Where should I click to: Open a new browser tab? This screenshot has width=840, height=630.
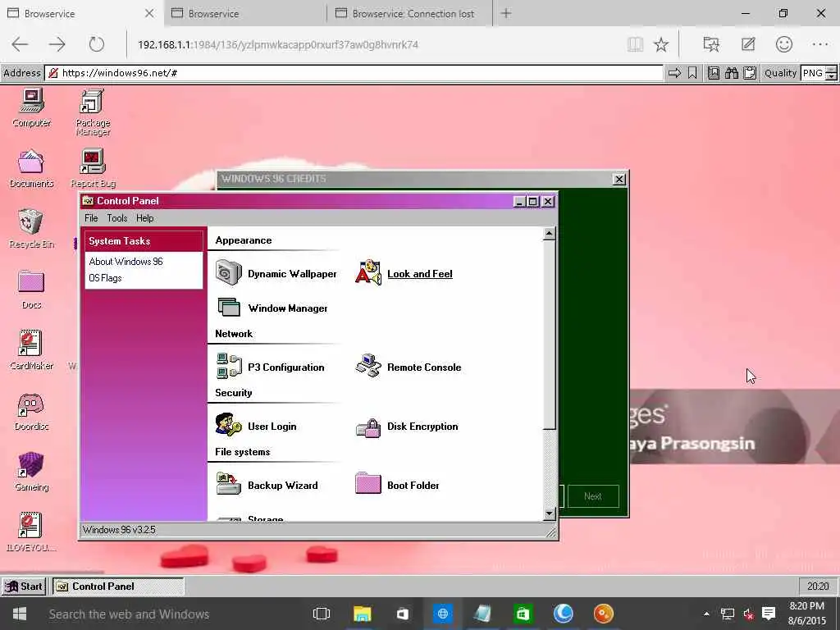(x=506, y=13)
